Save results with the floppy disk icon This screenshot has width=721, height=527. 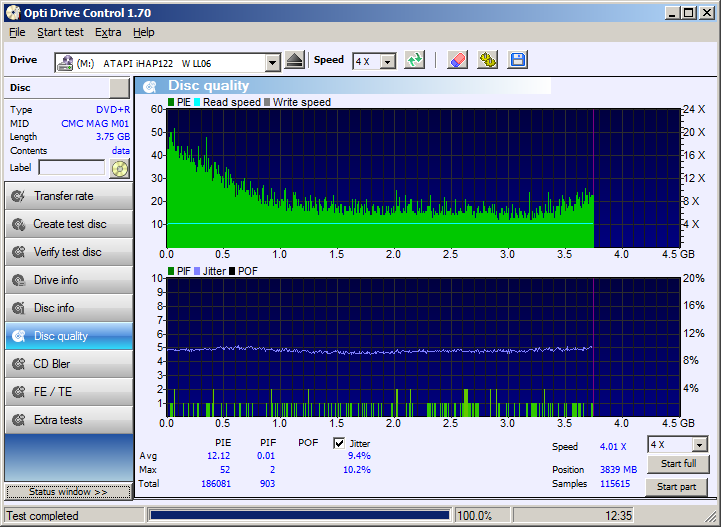pyautogui.click(x=517, y=60)
